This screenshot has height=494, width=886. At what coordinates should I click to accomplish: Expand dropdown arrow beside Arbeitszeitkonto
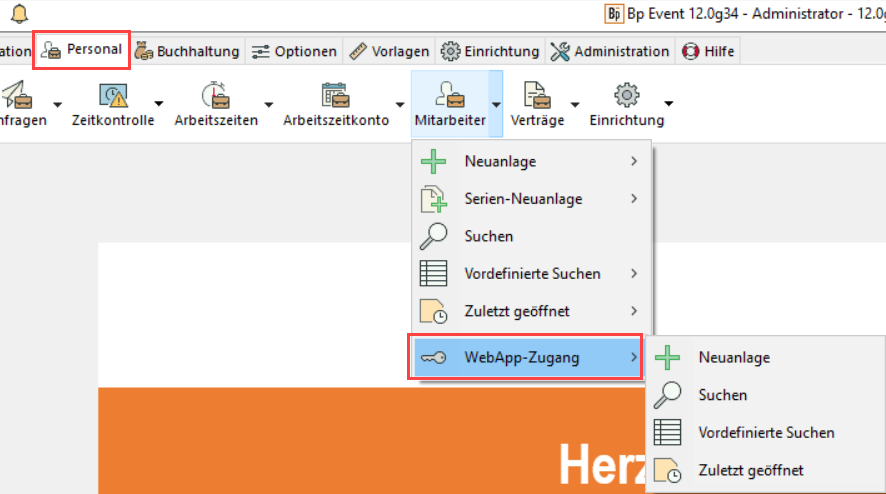coord(400,103)
